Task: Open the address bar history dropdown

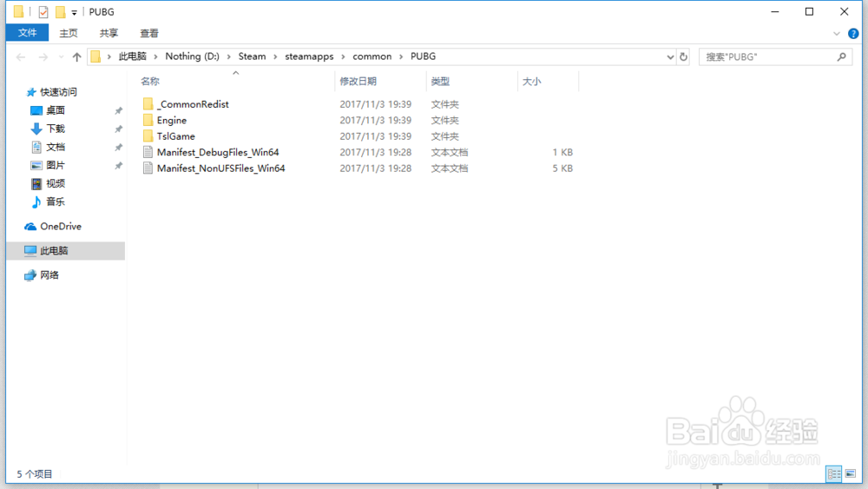Action: 670,56
